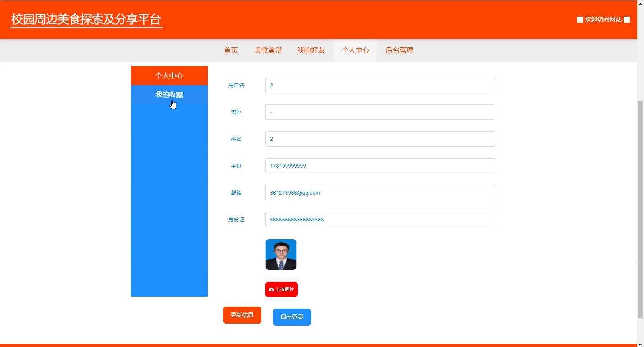Screen dimensions: 644x347
Task: Click the 手机 phone number field
Action: (380, 166)
